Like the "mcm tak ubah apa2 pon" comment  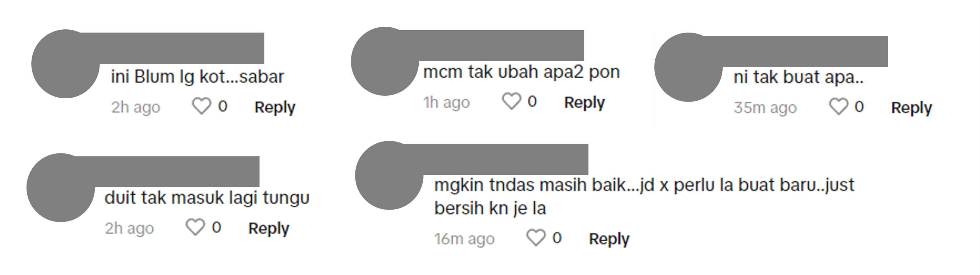pyautogui.click(x=511, y=102)
